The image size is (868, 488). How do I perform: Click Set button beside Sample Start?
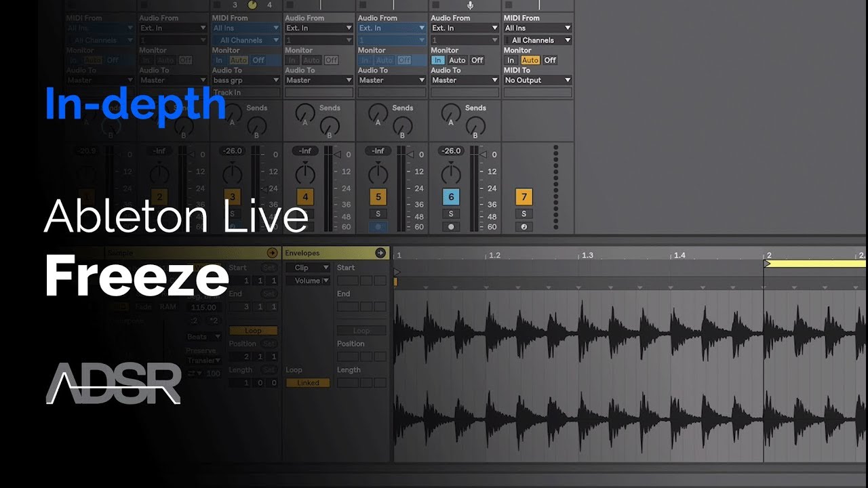(x=269, y=268)
